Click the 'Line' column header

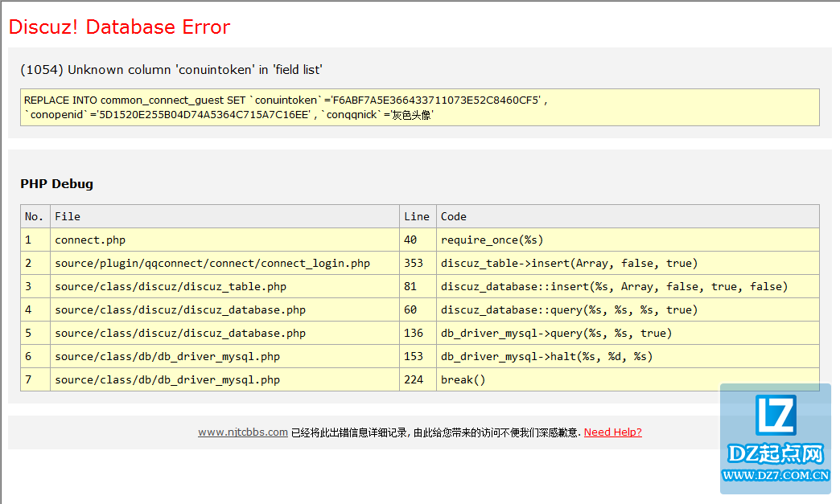[418, 217]
